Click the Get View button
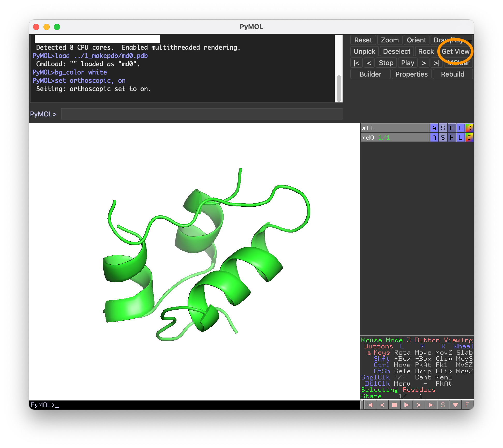The height and width of the screenshot is (448, 503). click(455, 51)
